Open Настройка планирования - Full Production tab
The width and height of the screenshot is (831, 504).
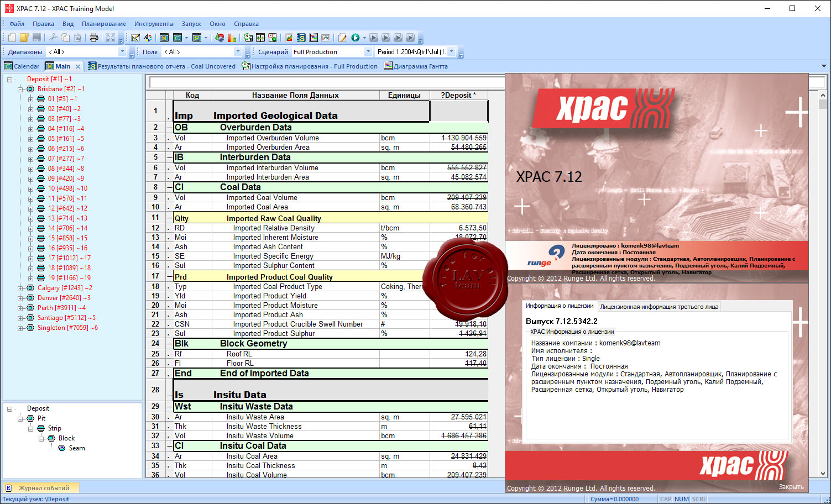click(310, 66)
